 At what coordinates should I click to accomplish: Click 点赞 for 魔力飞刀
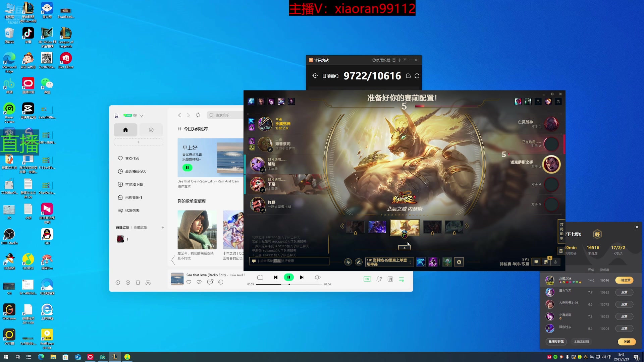(x=624, y=292)
